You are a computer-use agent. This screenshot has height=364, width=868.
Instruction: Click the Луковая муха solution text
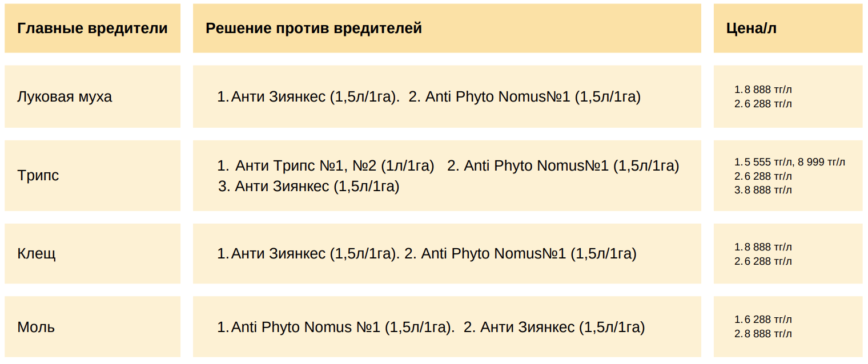tap(429, 97)
